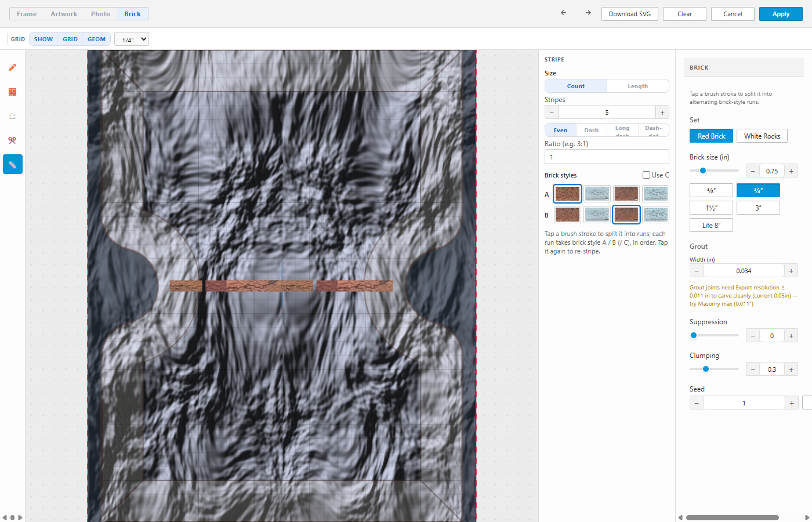Pick third dark brick style in row A
Image resolution: width=812 pixels, height=522 pixels.
(x=626, y=194)
